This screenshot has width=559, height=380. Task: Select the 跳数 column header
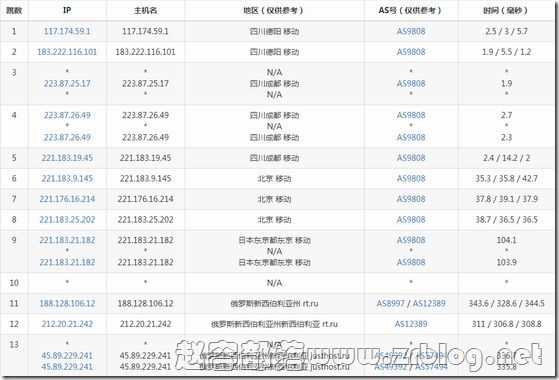pos(14,10)
